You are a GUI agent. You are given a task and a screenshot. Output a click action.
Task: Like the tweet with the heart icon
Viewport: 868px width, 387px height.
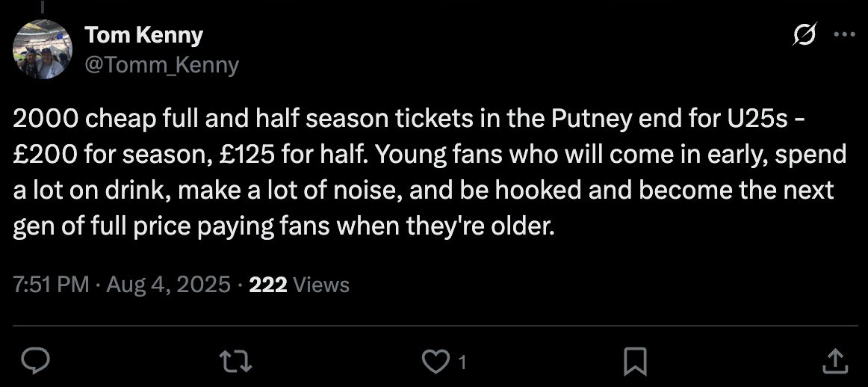pyautogui.click(x=433, y=362)
